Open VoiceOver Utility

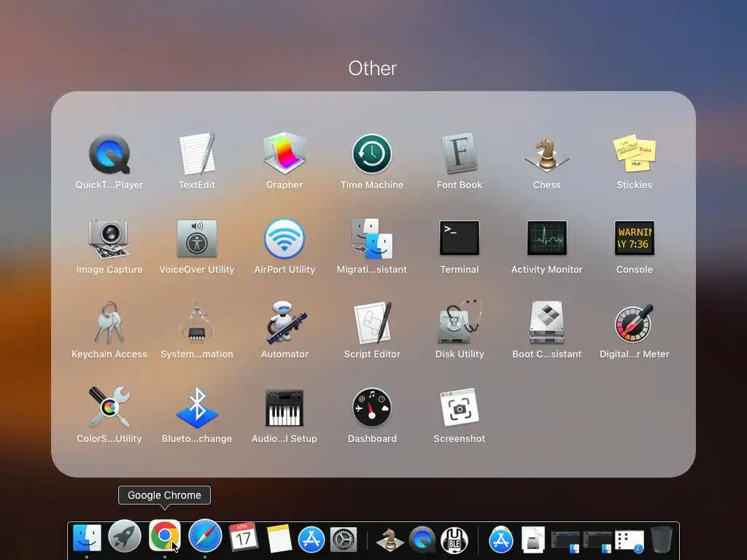(x=197, y=238)
